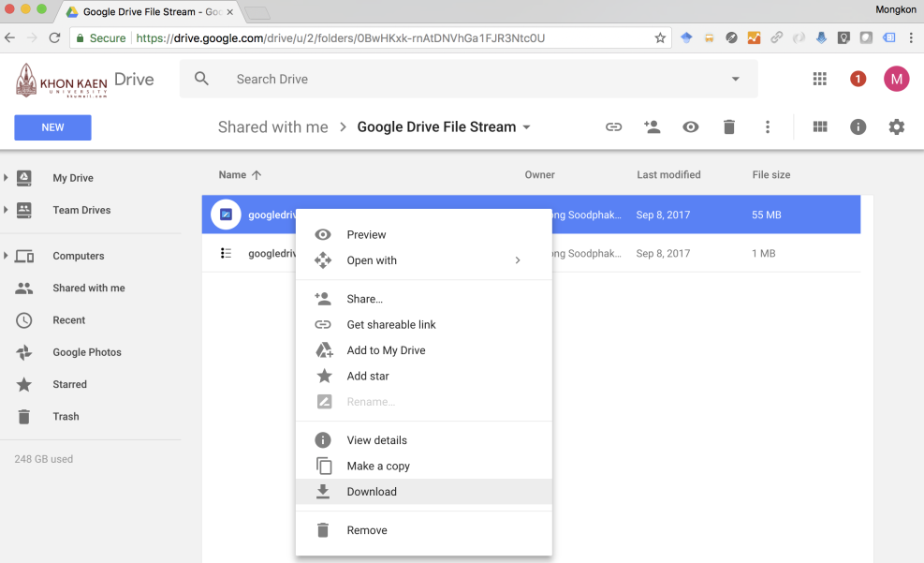This screenshot has height=563, width=924.
Task: Click the Share people icon in the toolbar
Action: click(652, 126)
